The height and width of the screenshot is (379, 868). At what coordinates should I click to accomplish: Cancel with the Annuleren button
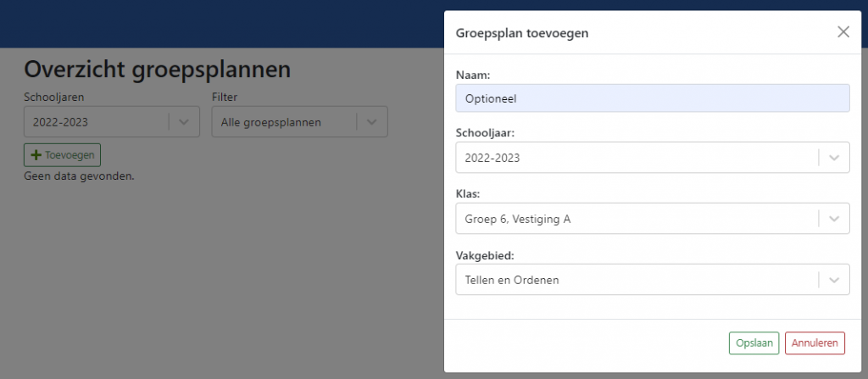[815, 343]
